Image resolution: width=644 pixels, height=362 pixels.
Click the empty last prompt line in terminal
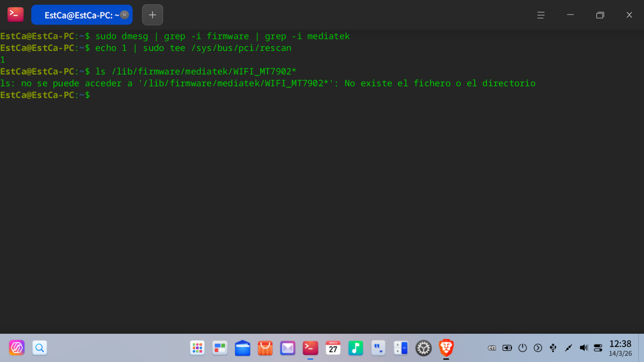[45, 95]
